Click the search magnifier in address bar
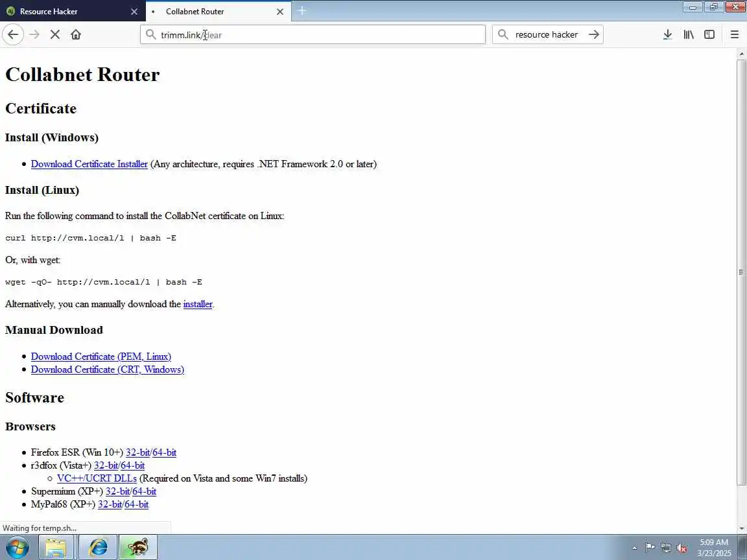 (150, 34)
